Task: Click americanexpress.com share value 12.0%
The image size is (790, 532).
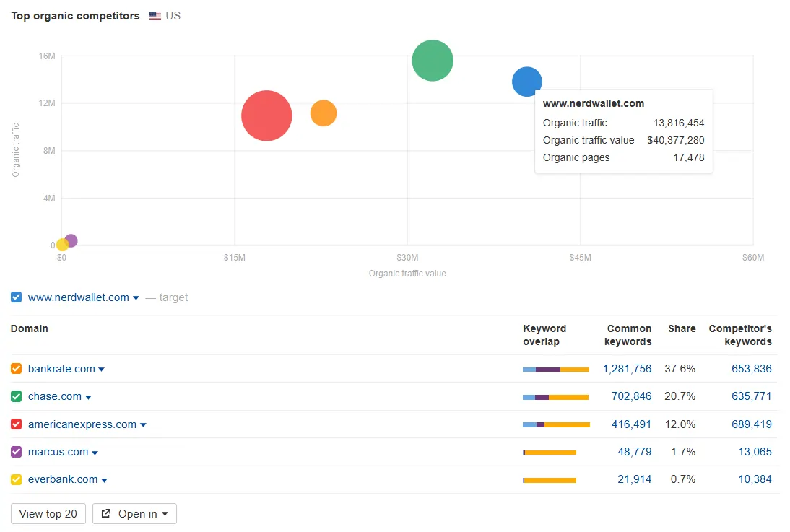Action: pyautogui.click(x=680, y=424)
